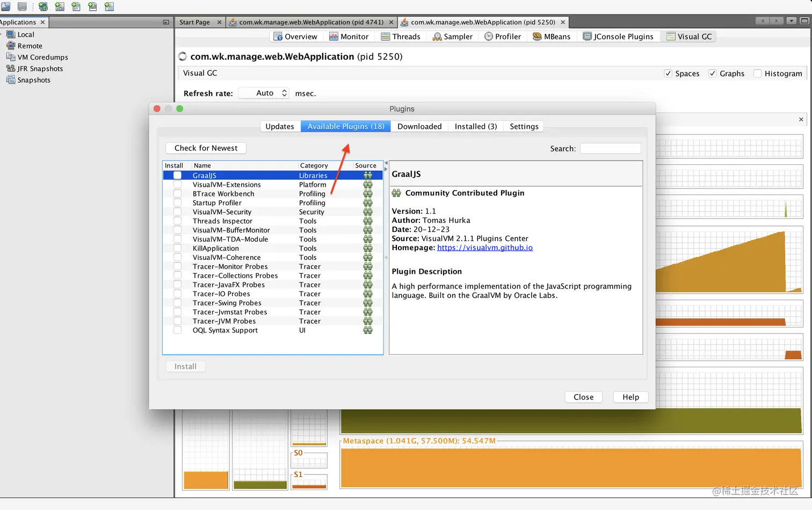Screen dimensions: 812x510
Task: Switch to the Installed (3) tab
Action: (x=476, y=126)
